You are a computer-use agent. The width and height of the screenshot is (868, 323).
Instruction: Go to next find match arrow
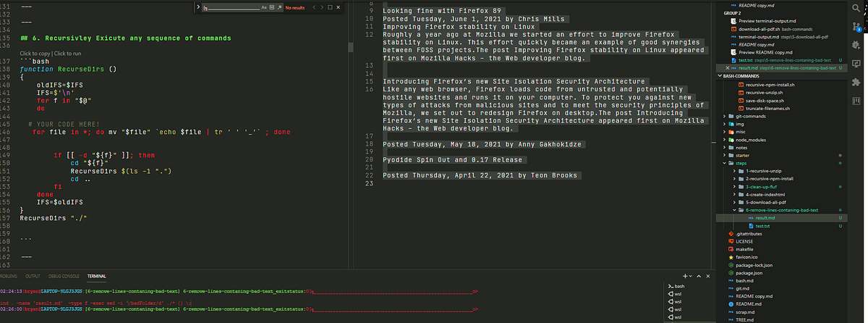323,7
